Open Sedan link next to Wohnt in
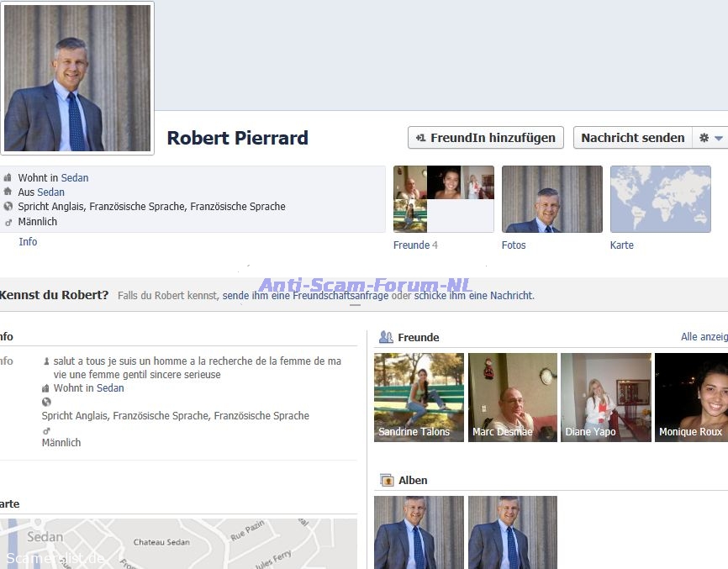This screenshot has height=569, width=728. tap(74, 178)
